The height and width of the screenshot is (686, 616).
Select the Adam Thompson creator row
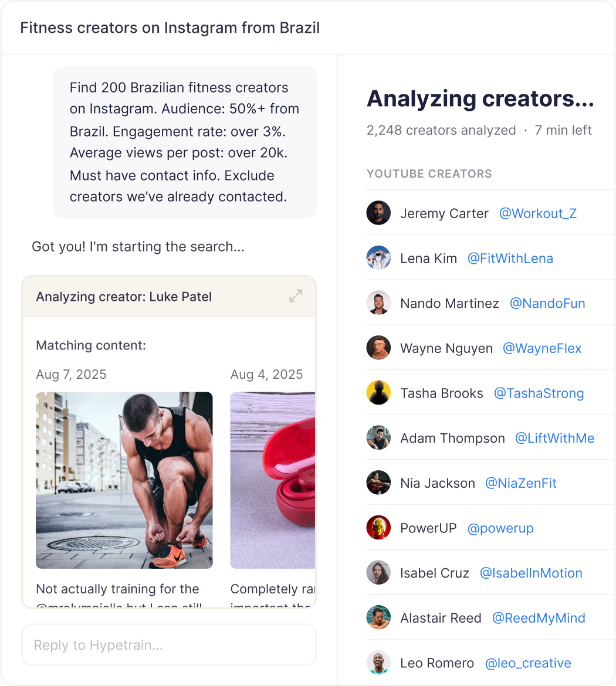490,438
